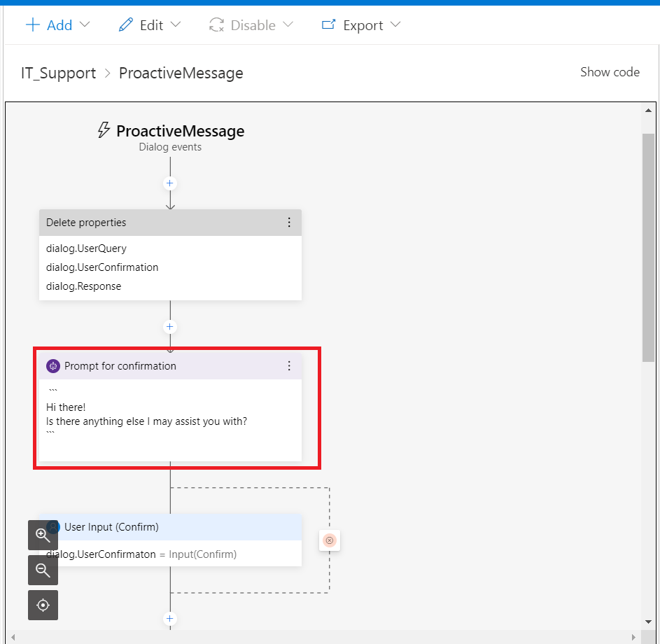660x644 pixels.
Task: Open the options menu on Delete properties node
Action: [289, 222]
